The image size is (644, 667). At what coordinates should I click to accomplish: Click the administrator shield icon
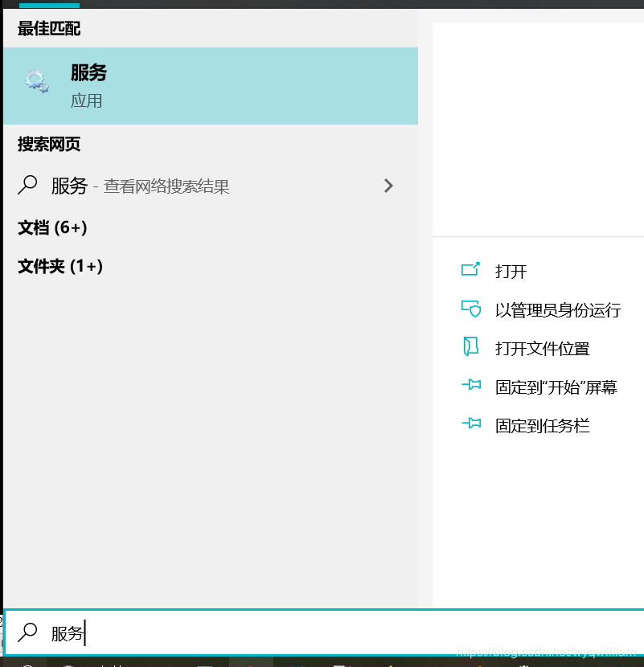tap(471, 309)
